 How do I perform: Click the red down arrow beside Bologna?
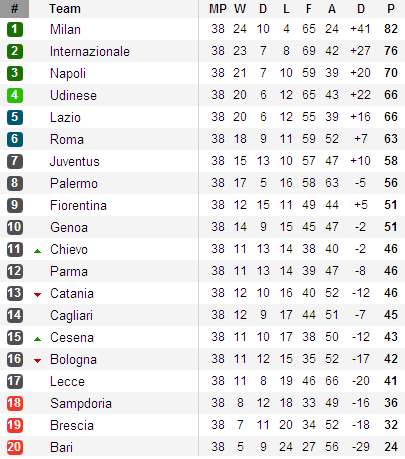click(37, 361)
